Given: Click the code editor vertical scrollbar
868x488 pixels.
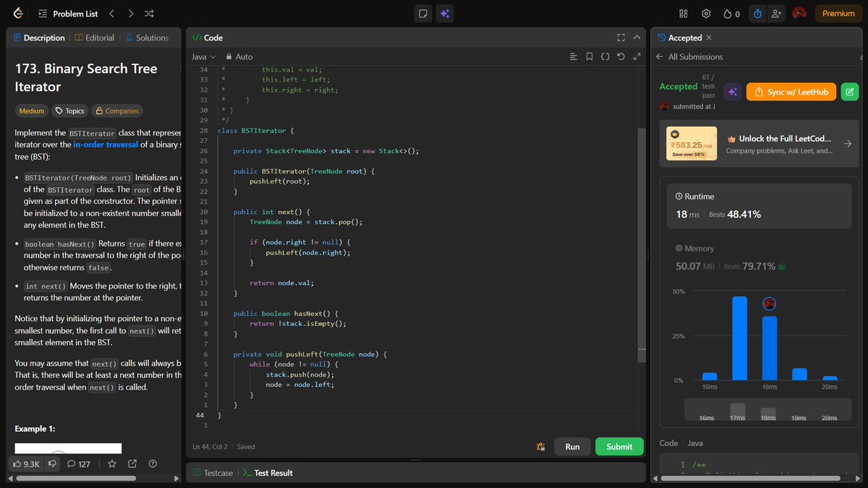Looking at the screenshot, I should coord(642,245).
